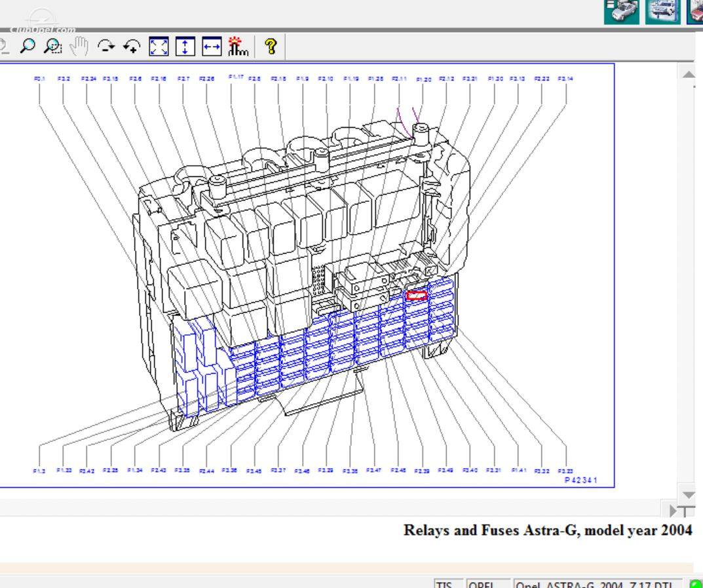Image resolution: width=703 pixels, height=588 pixels.
Task: Rotate diagram with the plus rotate arrow
Action: coord(132,46)
